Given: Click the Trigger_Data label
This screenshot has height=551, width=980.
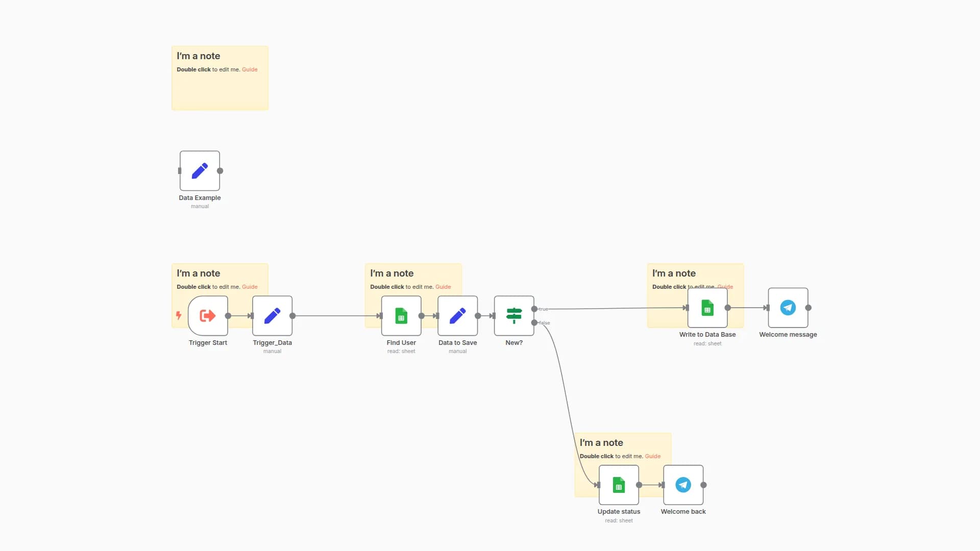Looking at the screenshot, I should point(273,343).
